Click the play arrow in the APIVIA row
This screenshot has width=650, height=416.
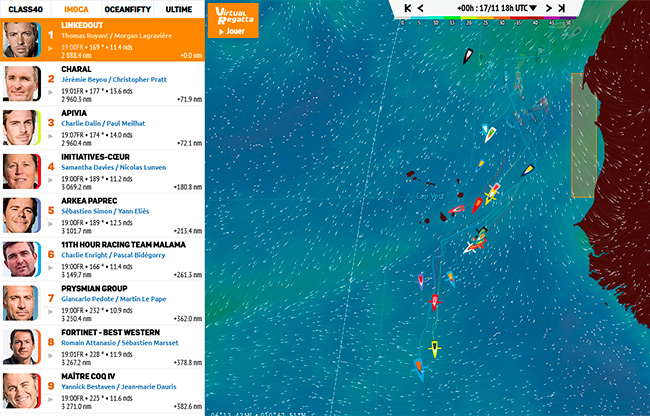tap(51, 136)
